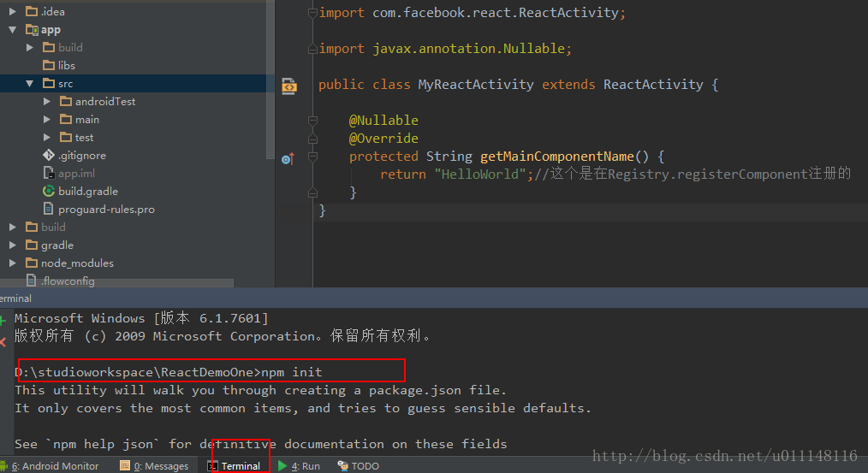Select app.iml in the project tree
Screen dimensions: 868x473
coord(76,174)
